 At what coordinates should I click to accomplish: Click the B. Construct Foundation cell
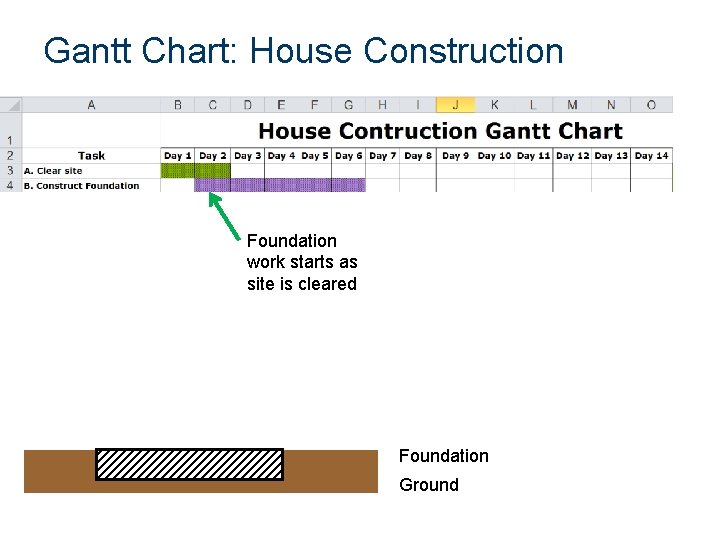click(x=91, y=186)
